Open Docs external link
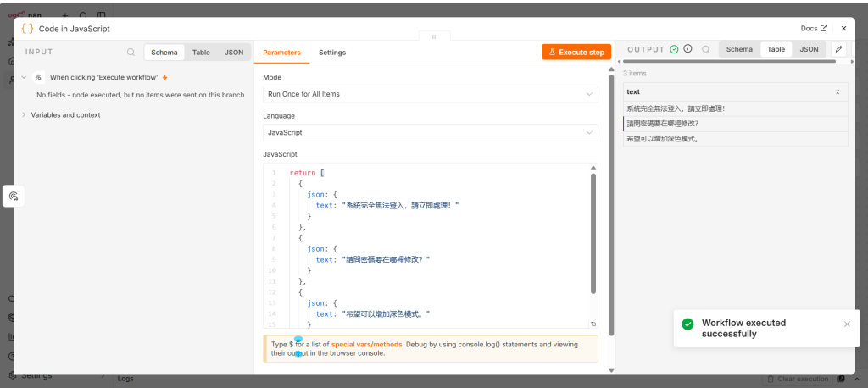Screen dimensions: 868x388 click(x=814, y=28)
